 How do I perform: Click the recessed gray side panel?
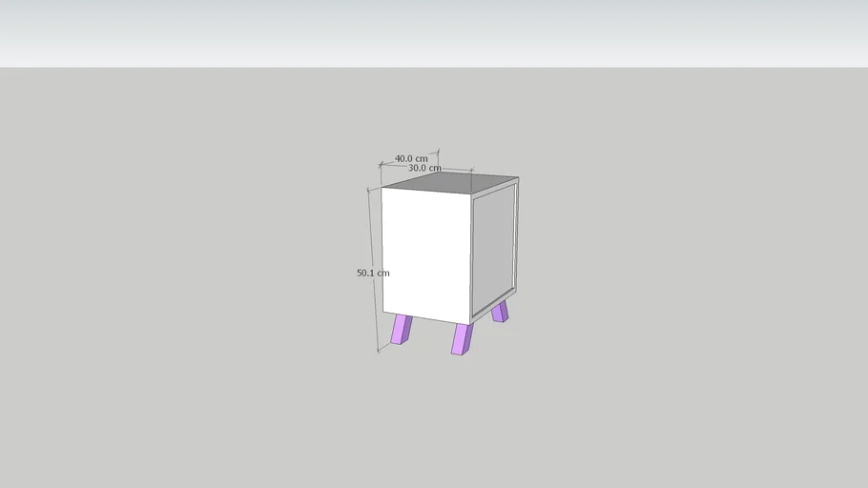click(x=493, y=251)
